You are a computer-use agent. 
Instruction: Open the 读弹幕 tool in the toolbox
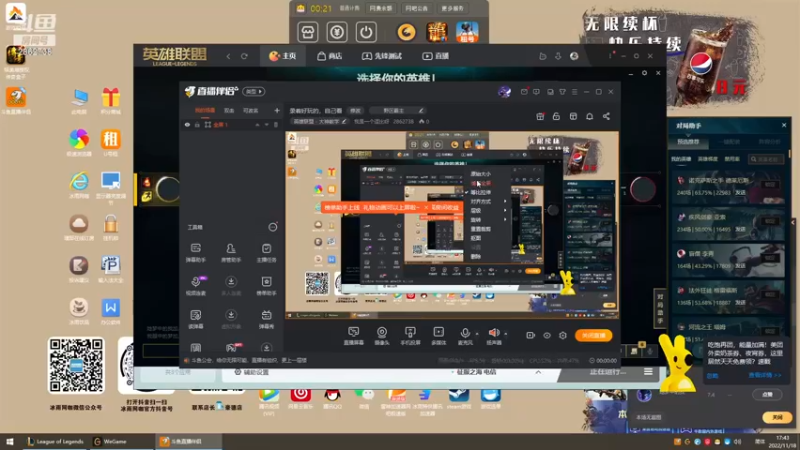[x=195, y=319]
